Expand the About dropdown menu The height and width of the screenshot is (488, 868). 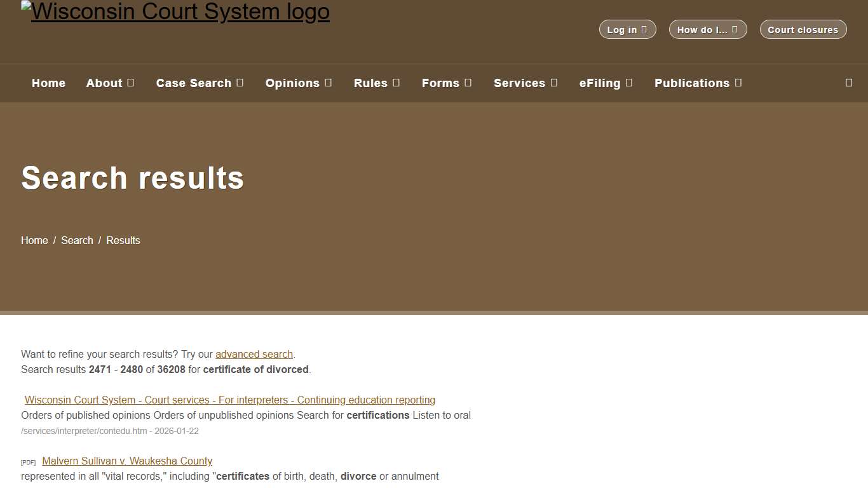click(x=110, y=83)
